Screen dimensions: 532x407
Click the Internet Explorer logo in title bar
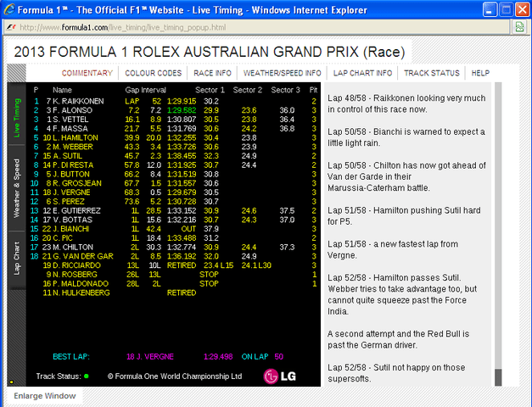9,9
